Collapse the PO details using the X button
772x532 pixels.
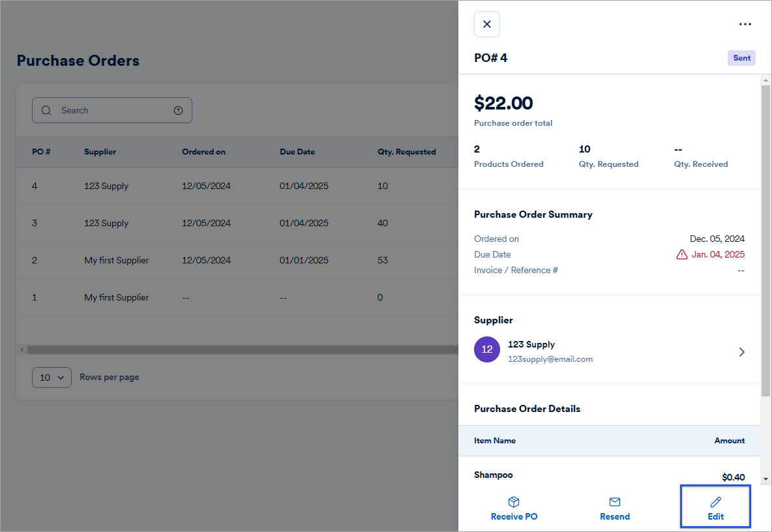[486, 23]
